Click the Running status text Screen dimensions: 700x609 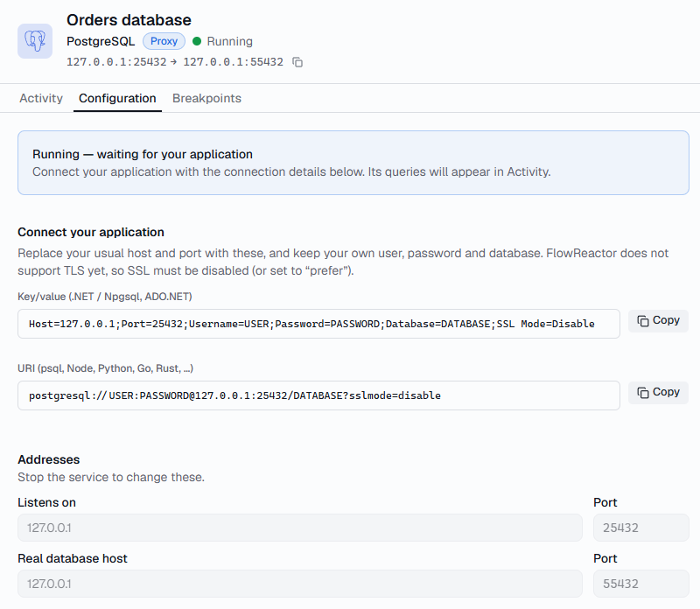(x=229, y=41)
